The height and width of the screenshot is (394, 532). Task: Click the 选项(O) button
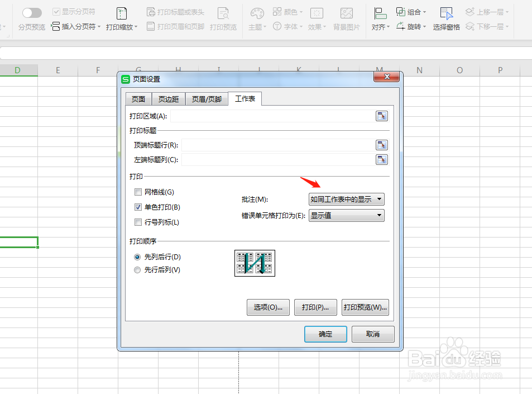coord(268,307)
